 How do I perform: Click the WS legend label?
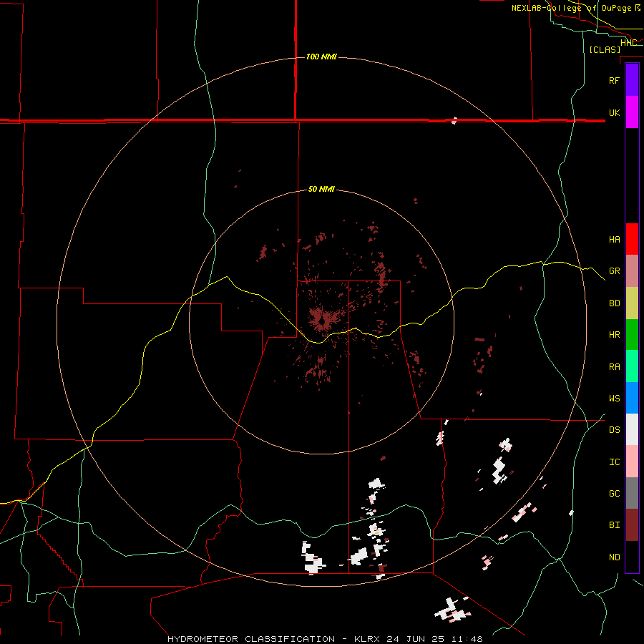pyautogui.click(x=615, y=398)
